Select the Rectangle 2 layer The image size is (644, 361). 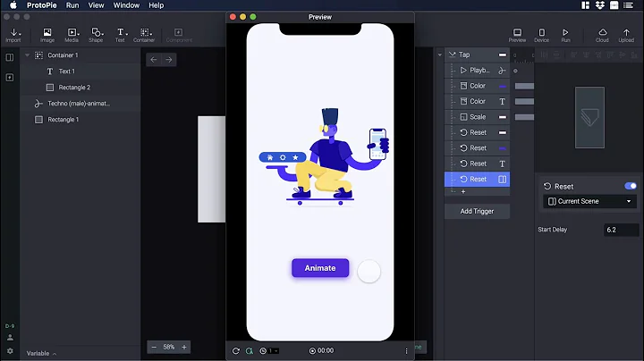click(80, 88)
